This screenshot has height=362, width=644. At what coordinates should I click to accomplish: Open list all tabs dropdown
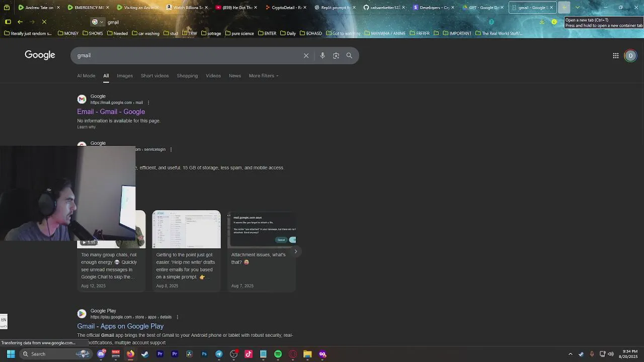pyautogui.click(x=577, y=8)
